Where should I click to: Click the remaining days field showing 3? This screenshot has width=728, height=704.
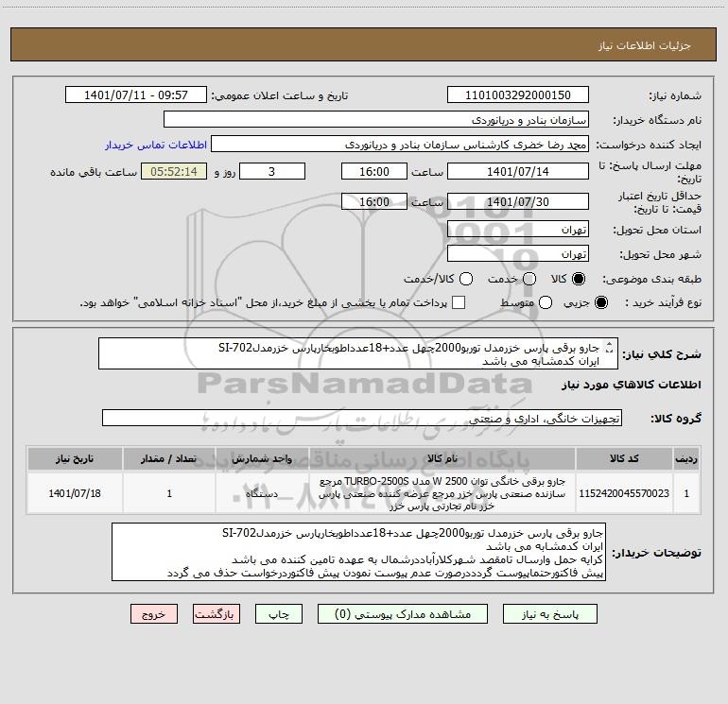tap(272, 171)
